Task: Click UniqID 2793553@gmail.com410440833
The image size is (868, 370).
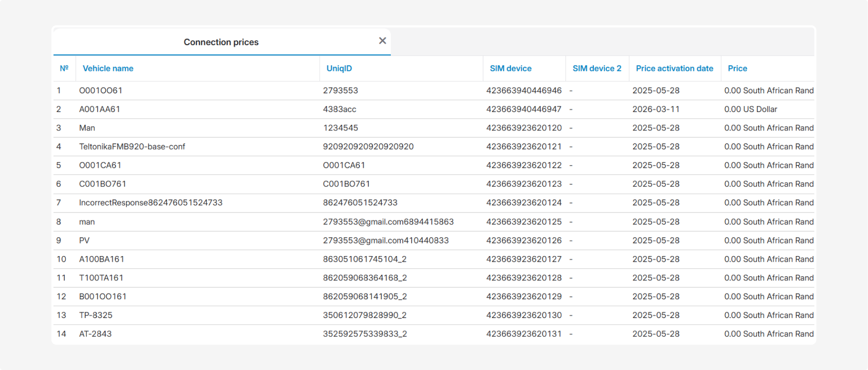Action: 386,241
